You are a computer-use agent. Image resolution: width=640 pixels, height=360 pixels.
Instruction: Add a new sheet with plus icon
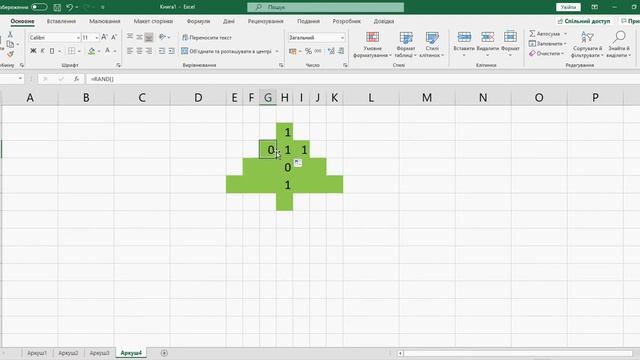tap(164, 353)
